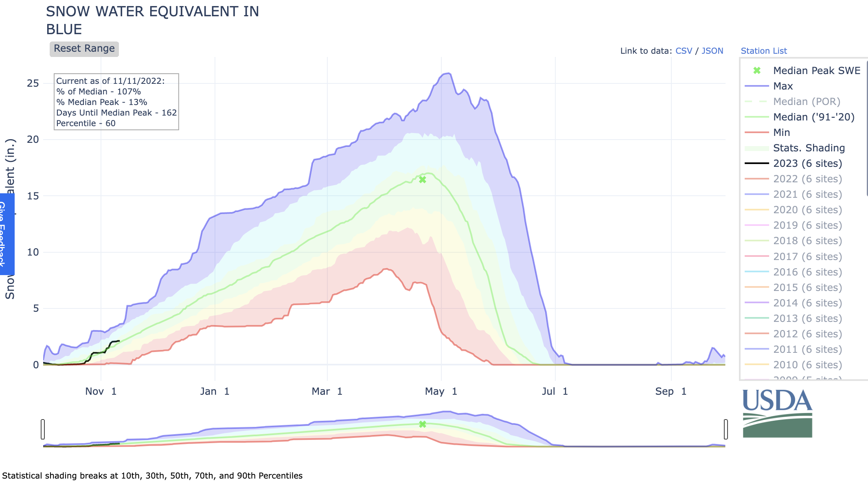Click the peak marker in range slider preview
Image resolution: width=868 pixels, height=481 pixels.
click(x=423, y=424)
